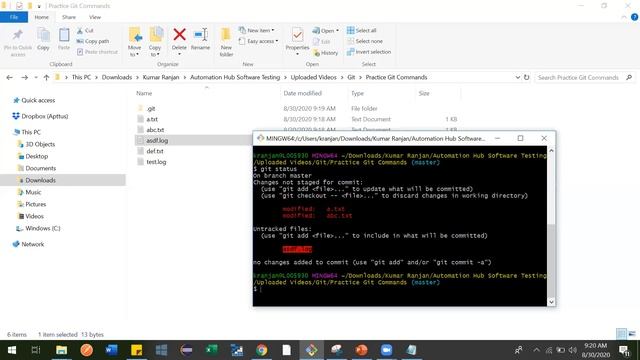Choose Copy path in Clipboard group
Image resolution: width=640 pixels, height=360 pixels.
point(93,41)
